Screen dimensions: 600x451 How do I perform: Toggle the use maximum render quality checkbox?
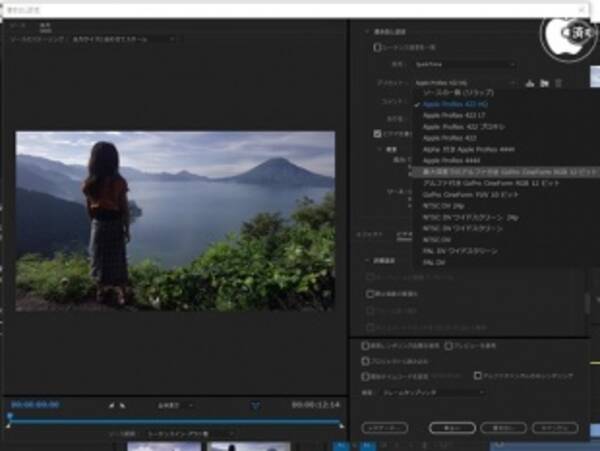[x=366, y=346]
